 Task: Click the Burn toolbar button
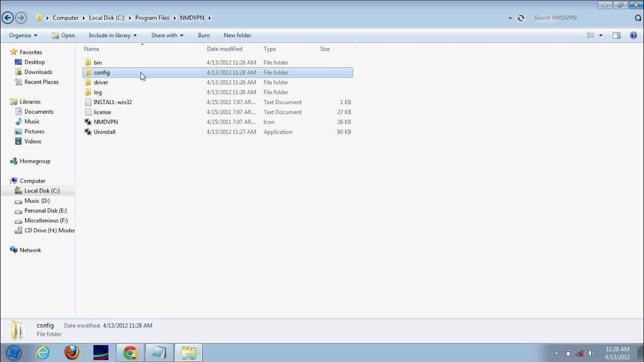(x=204, y=35)
